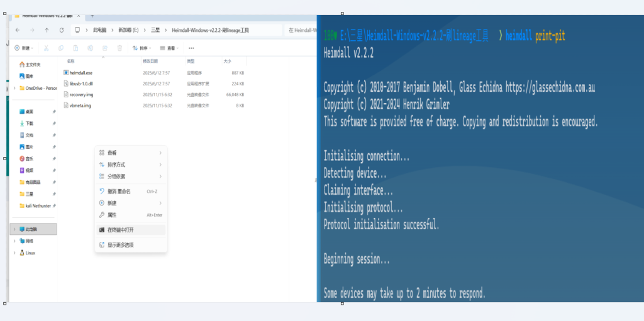This screenshot has height=321, width=644.
Task: Select the Cut scissors icon in toolbar
Action: coord(46,48)
